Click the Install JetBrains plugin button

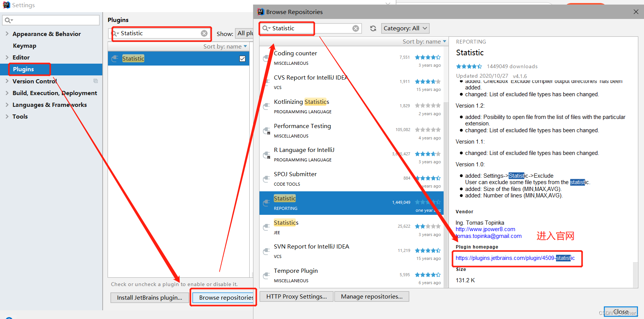pos(150,297)
